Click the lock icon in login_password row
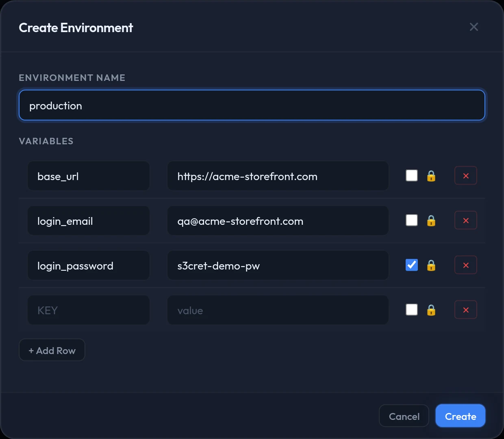This screenshot has height=439, width=504. coord(431,265)
